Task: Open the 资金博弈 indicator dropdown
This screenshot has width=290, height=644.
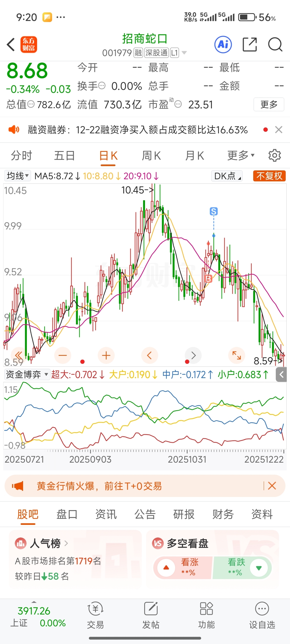Action: 27,374
